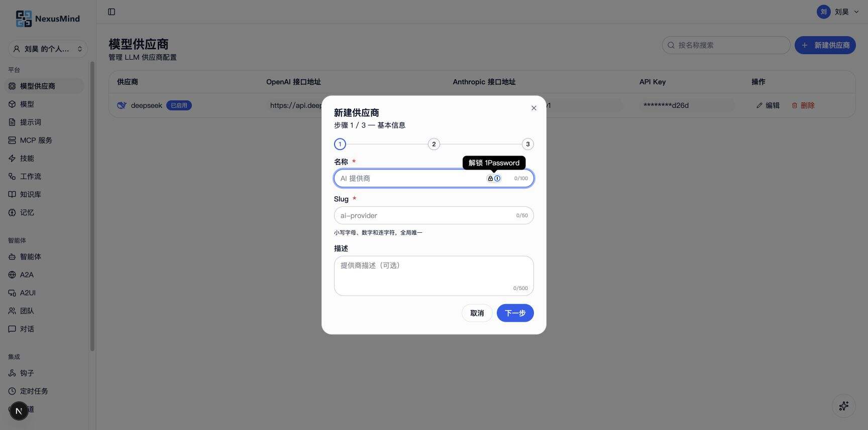Click the 1Password unlock icon in name field
The image size is (868, 430).
(494, 178)
